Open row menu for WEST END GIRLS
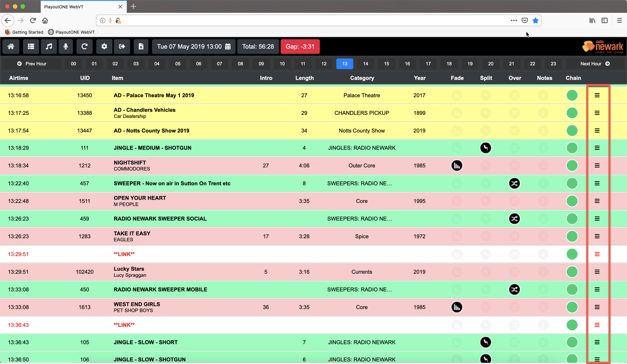This screenshot has height=364, width=627. point(597,307)
